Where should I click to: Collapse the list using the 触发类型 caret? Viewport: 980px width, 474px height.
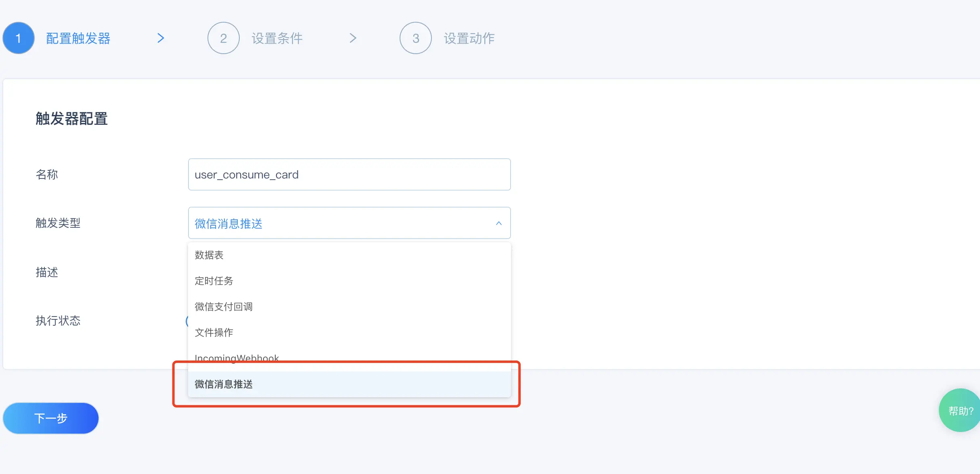(498, 223)
